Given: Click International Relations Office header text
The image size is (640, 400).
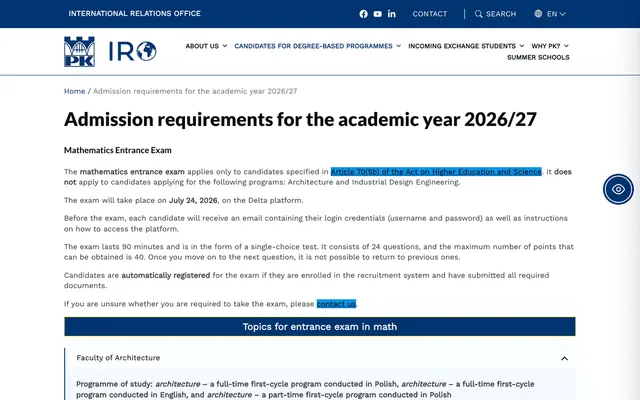Looking at the screenshot, I should pos(134,13).
